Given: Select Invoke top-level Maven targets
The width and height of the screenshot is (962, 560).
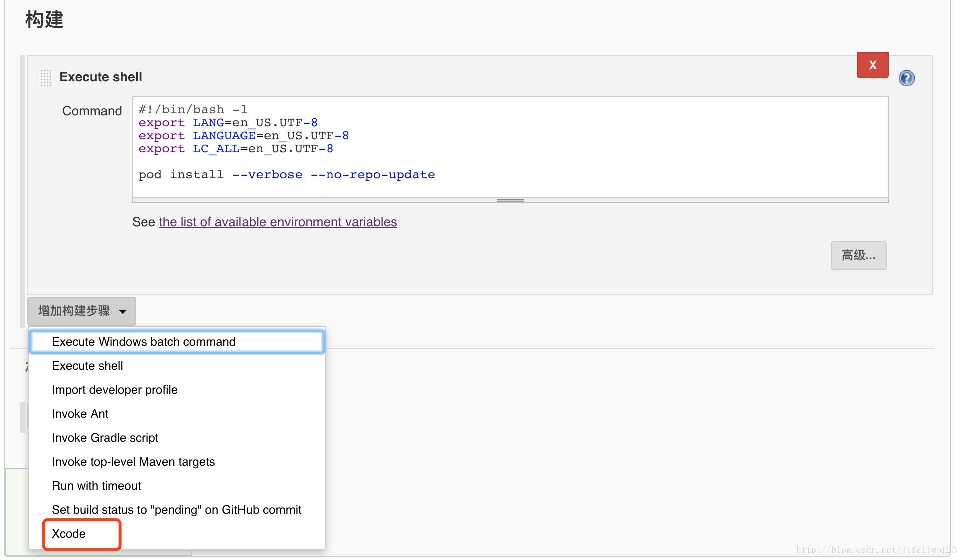Looking at the screenshot, I should tap(176, 462).
